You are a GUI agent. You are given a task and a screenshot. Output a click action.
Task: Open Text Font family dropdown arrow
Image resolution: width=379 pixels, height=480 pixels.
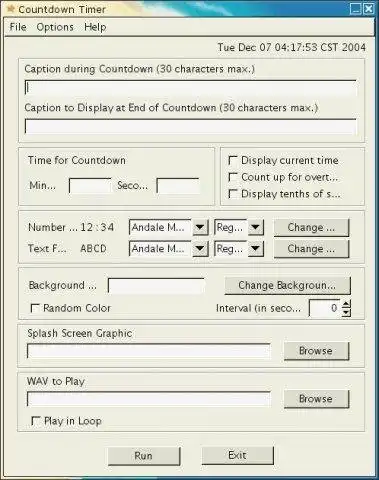tap(200, 249)
